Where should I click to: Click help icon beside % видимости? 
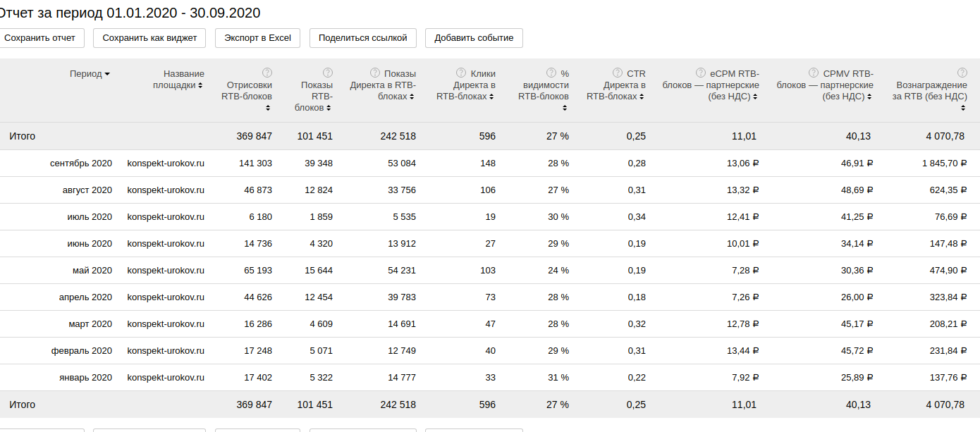(x=551, y=73)
